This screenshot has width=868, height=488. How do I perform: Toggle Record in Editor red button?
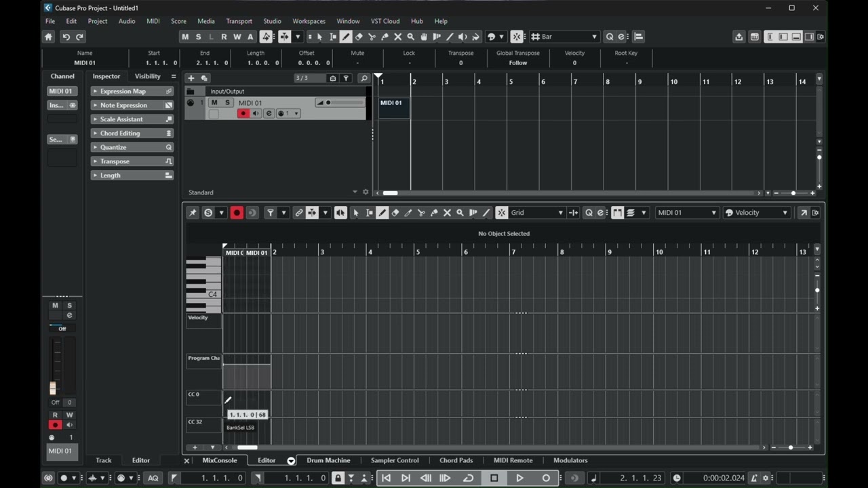237,213
